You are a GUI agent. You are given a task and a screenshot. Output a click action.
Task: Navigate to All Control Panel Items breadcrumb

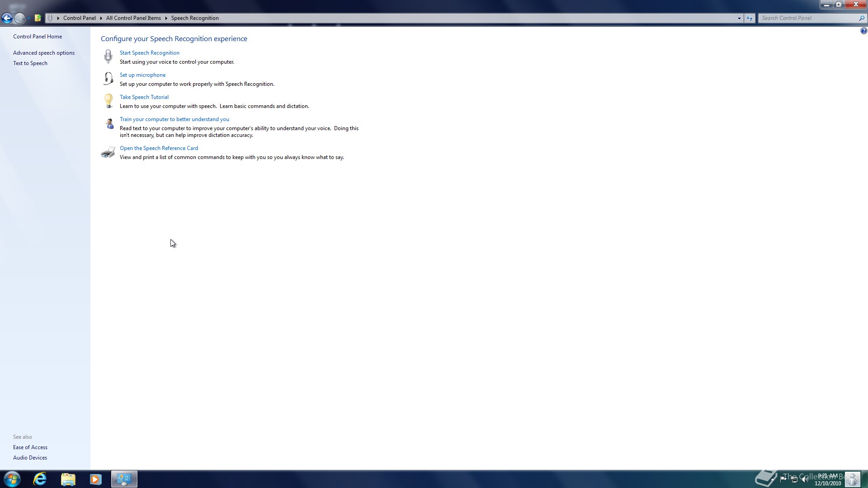tap(133, 18)
